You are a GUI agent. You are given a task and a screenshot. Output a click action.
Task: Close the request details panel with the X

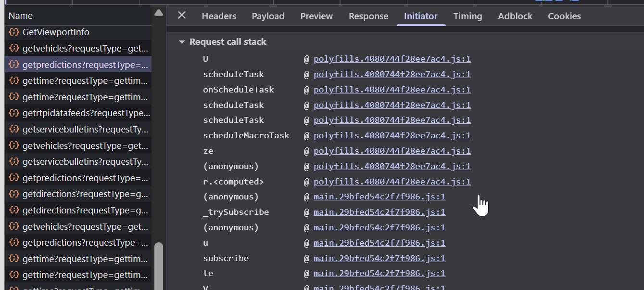(x=181, y=15)
